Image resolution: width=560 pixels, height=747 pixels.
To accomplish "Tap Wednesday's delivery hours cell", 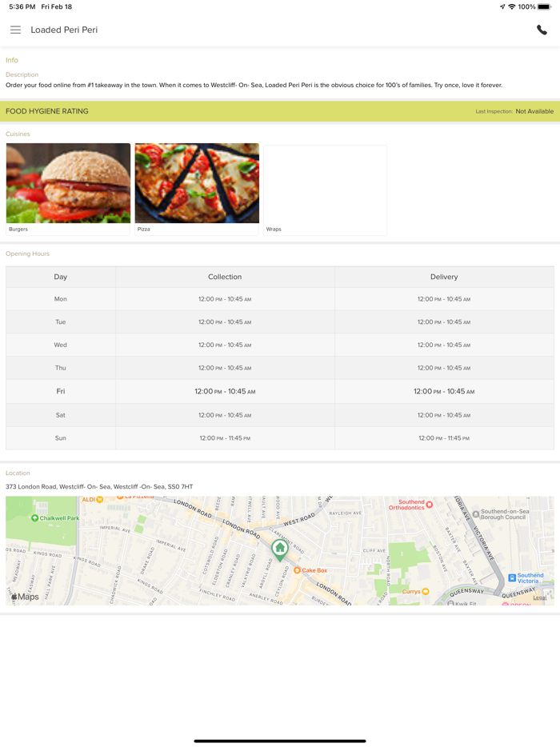I will coord(444,345).
